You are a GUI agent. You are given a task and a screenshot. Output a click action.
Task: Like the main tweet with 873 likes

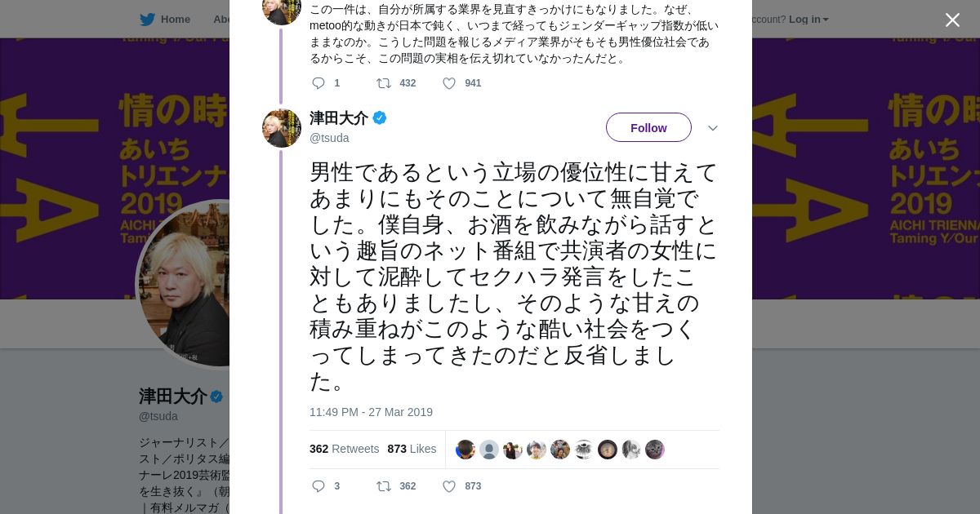(x=448, y=486)
